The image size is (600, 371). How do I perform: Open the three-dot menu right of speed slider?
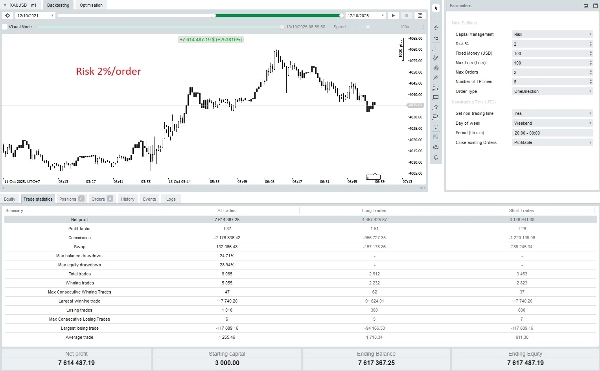click(x=423, y=27)
